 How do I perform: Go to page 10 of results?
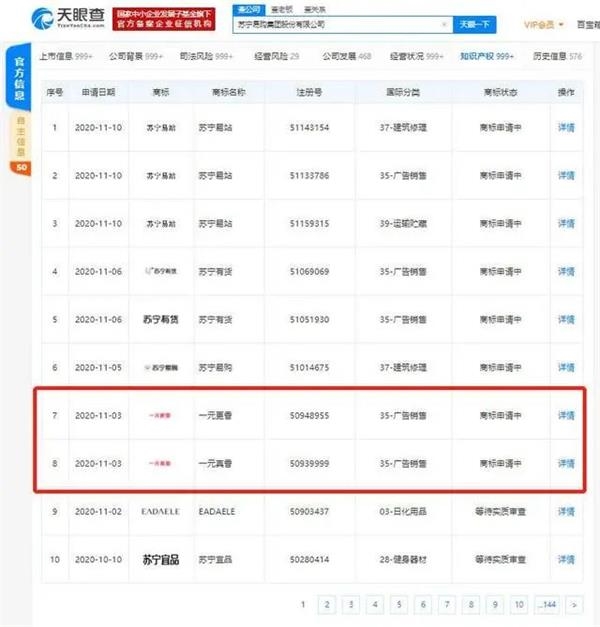point(519,605)
